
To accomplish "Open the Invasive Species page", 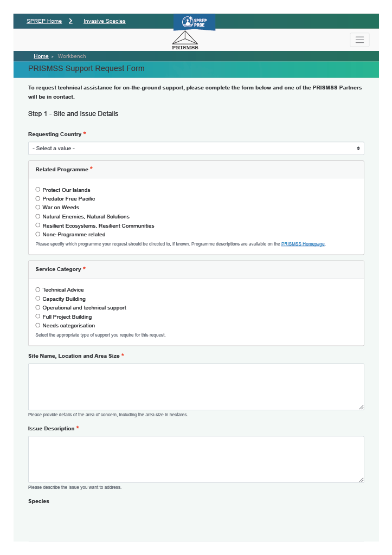I will 104,21.
